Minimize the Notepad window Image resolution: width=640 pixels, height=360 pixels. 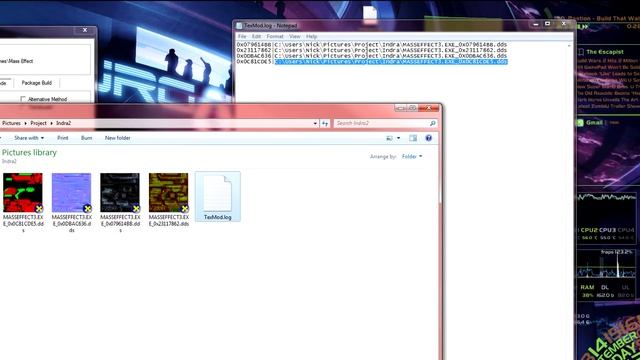536,24
